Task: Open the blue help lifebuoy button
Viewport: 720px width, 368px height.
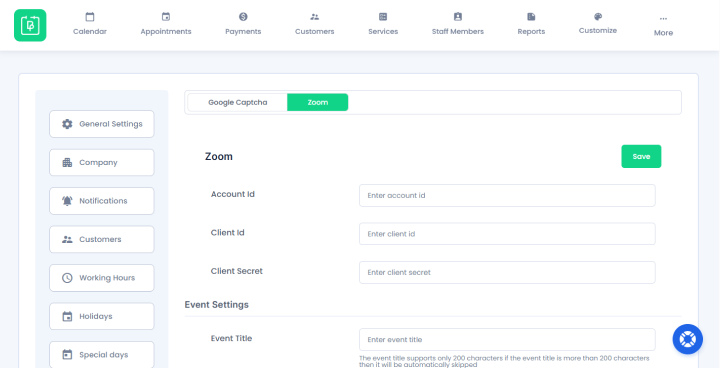Action: (687, 340)
